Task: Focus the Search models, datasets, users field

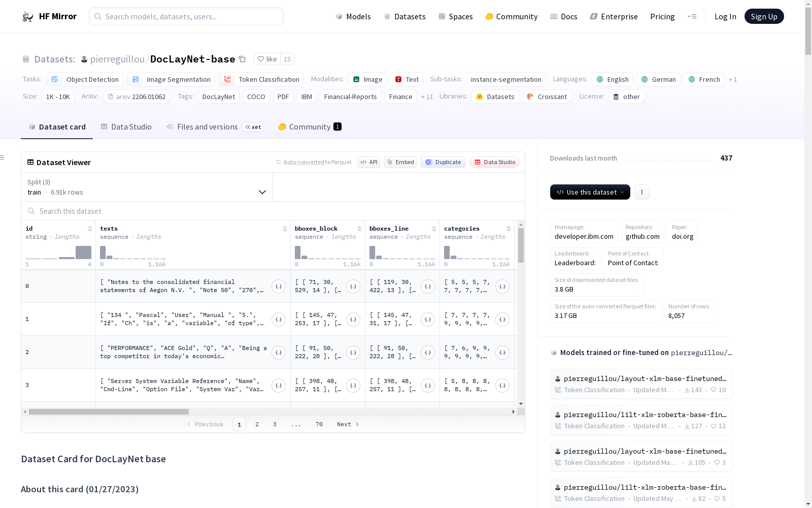Action: [186, 17]
